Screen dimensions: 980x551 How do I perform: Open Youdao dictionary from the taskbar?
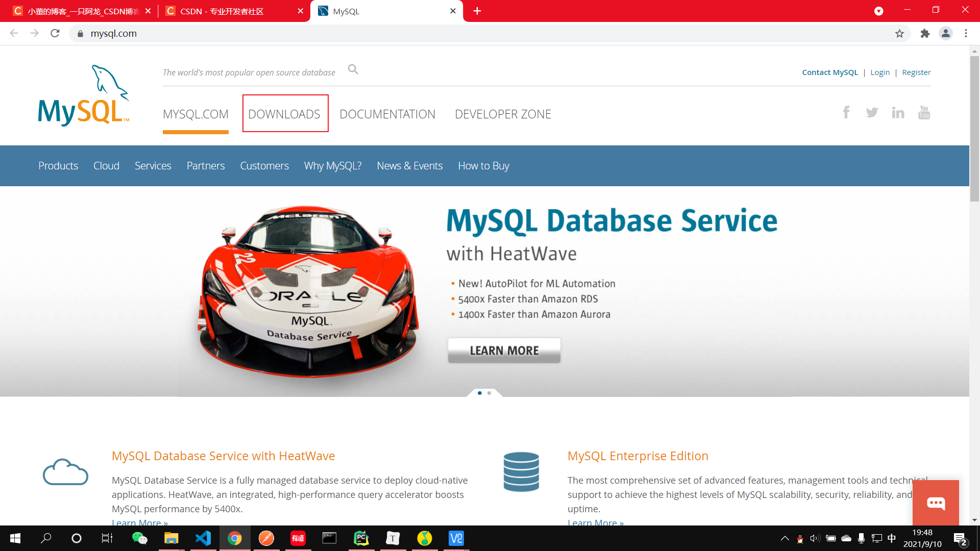click(298, 538)
